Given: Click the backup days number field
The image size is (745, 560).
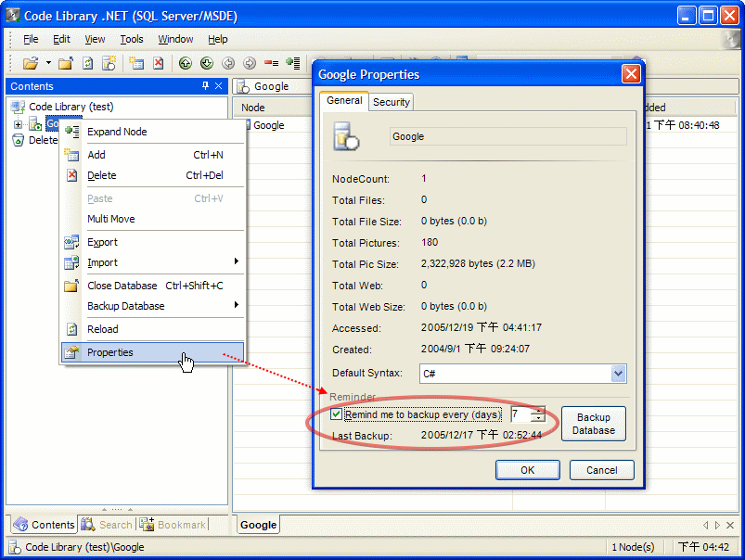Looking at the screenshot, I should click(520, 414).
